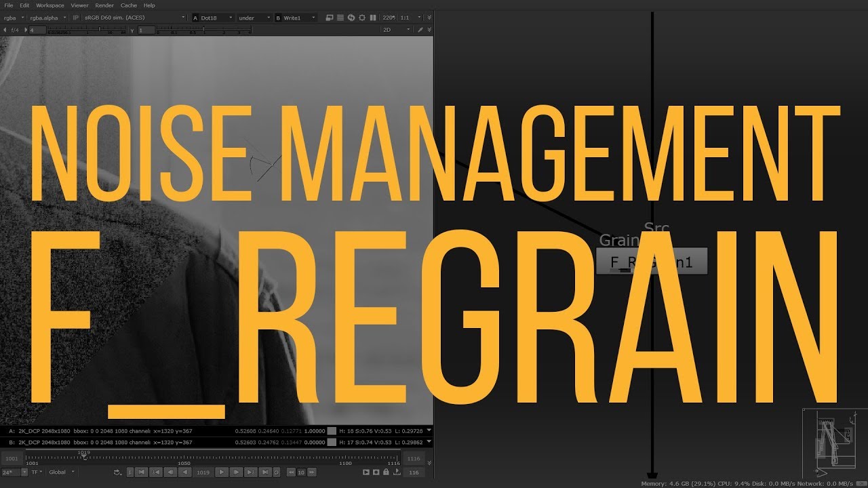Jump to the next keyframe

click(x=251, y=472)
